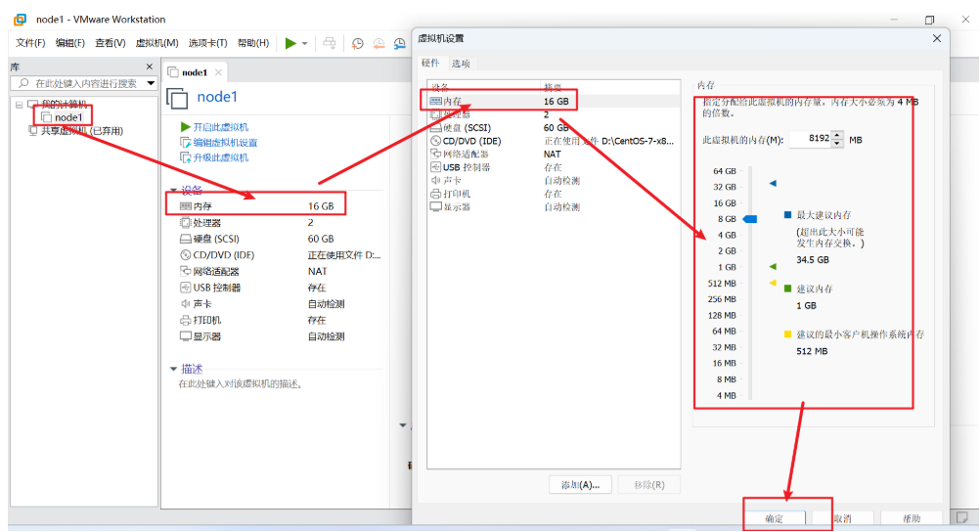The width and height of the screenshot is (980, 532).
Task: Close the node1 tab
Action: 219,72
